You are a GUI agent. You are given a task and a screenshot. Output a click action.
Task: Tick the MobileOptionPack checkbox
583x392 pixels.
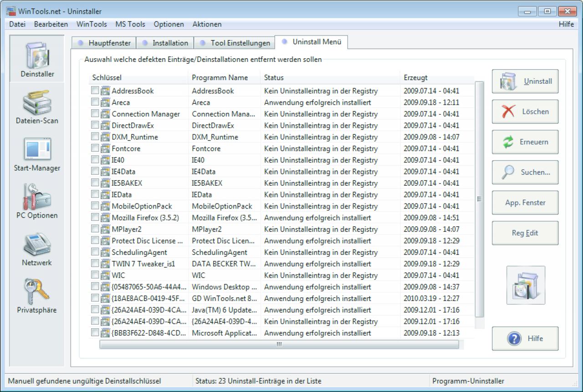coord(95,206)
